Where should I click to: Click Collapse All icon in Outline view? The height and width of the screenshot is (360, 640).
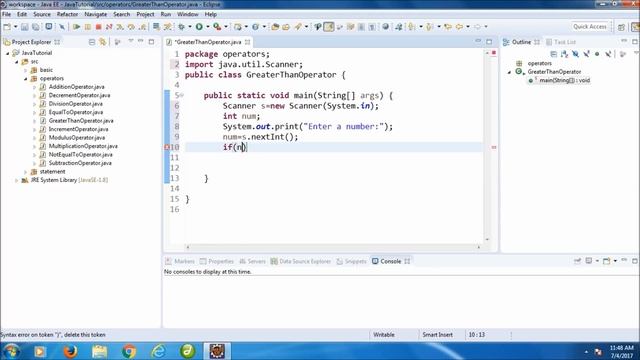pyautogui.click(x=553, y=54)
